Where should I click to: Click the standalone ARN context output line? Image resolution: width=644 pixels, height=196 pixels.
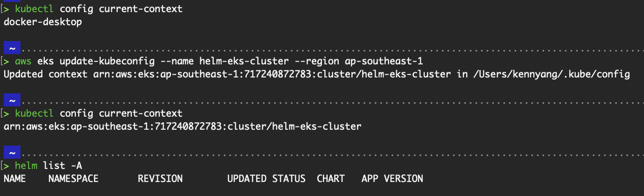point(183,126)
